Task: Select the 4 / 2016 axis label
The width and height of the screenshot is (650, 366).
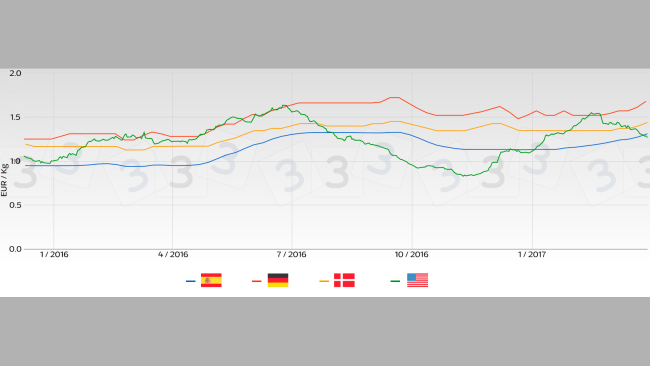Action: coord(173,255)
